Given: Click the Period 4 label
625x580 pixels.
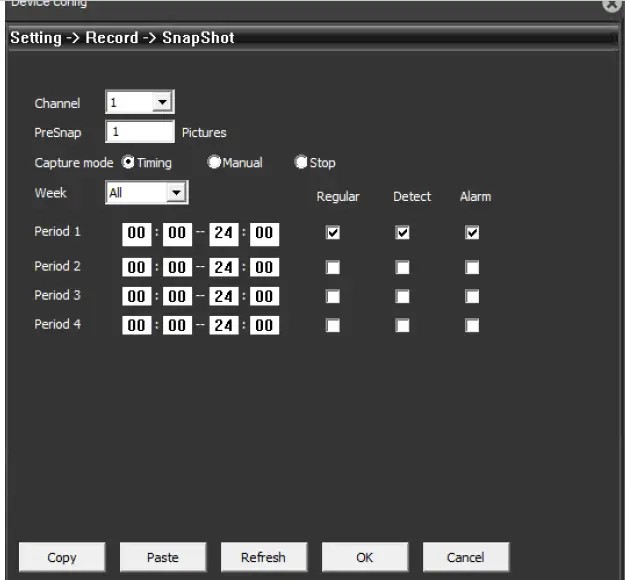Looking at the screenshot, I should (x=57, y=324).
